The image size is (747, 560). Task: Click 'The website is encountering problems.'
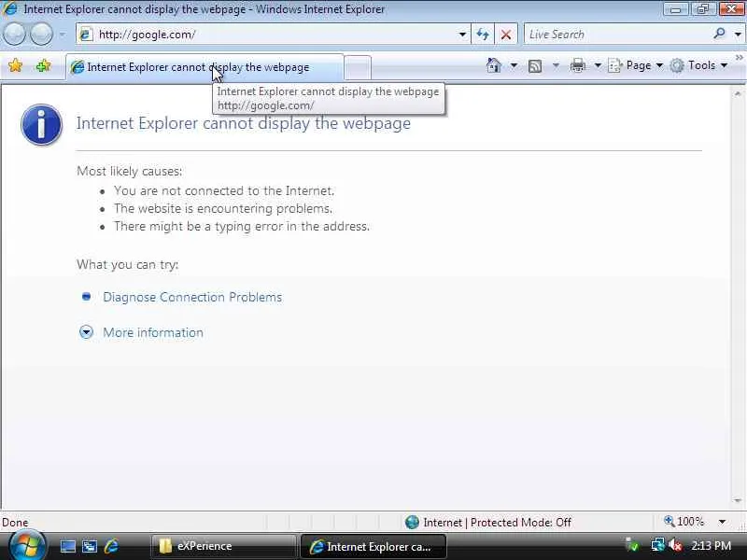223,208
